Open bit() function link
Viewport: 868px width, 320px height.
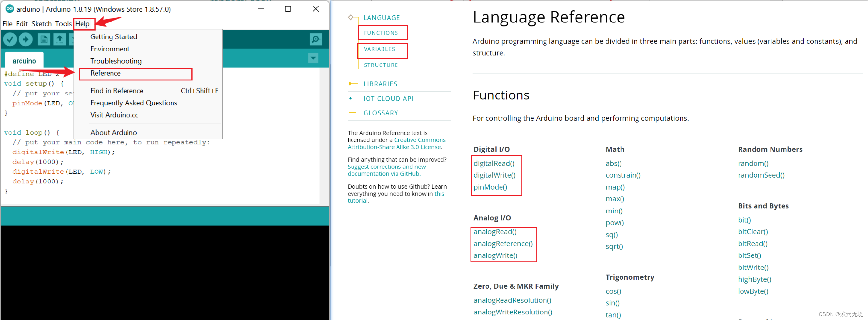[744, 220]
